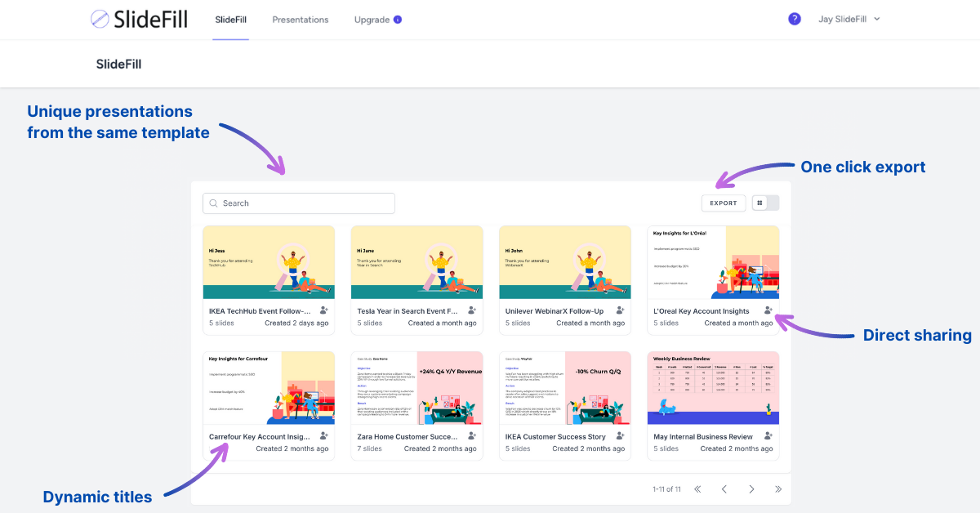Click the SlideFill logo
Screen dimensions: 980x513
tap(139, 20)
